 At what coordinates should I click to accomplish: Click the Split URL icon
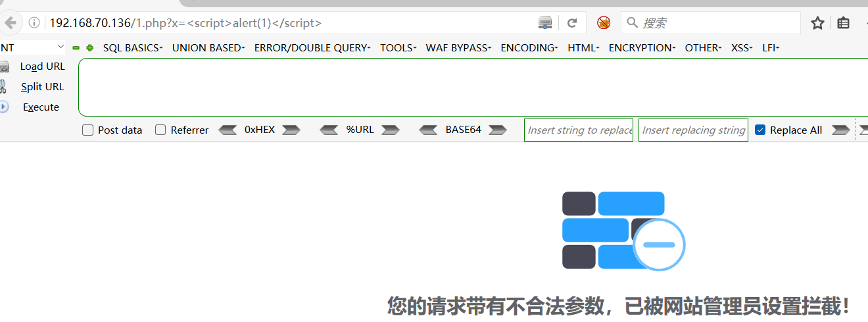point(3,86)
